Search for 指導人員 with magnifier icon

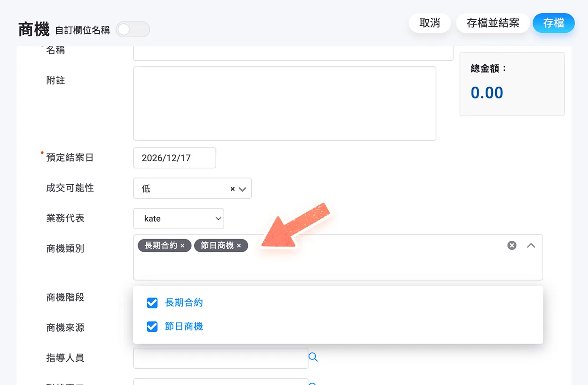(x=313, y=357)
